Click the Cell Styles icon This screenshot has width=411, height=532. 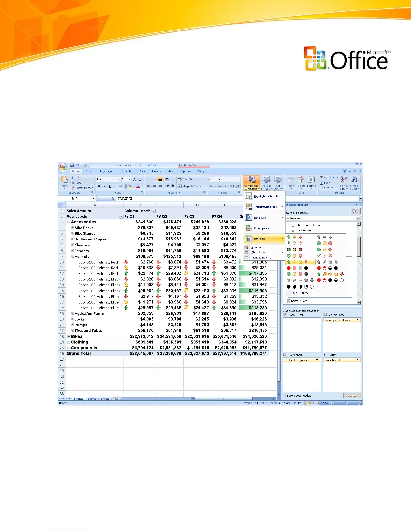[x=278, y=180]
